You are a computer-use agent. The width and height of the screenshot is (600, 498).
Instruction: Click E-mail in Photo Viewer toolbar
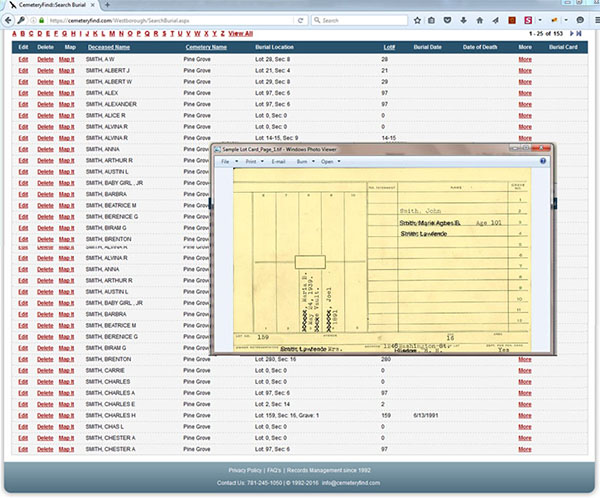279,162
